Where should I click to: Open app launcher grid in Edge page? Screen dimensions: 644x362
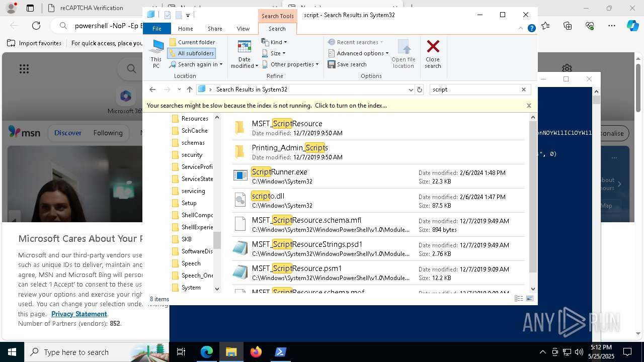point(24,69)
